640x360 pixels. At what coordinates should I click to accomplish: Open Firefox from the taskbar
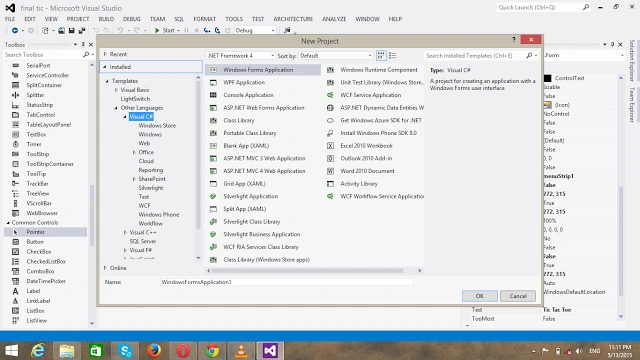[154, 351]
